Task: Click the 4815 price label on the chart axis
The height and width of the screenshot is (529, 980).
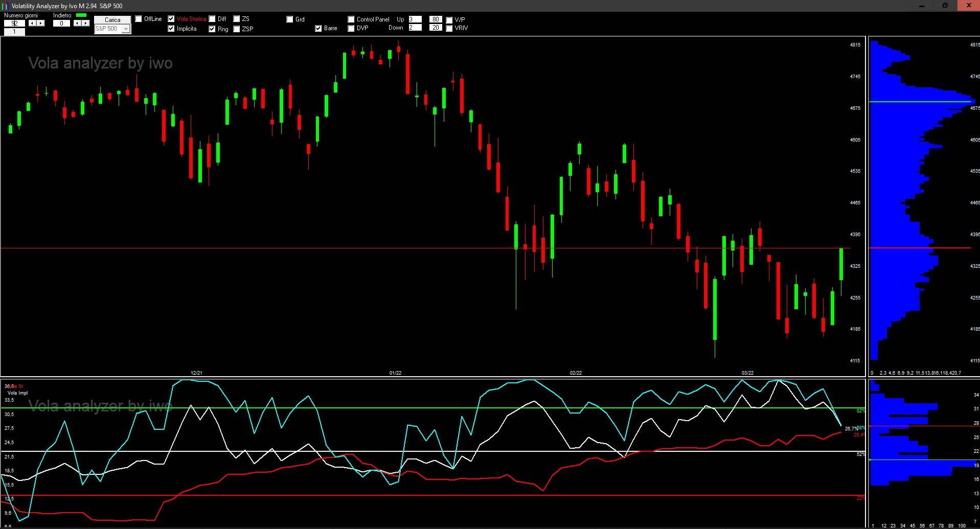Action: coord(855,45)
